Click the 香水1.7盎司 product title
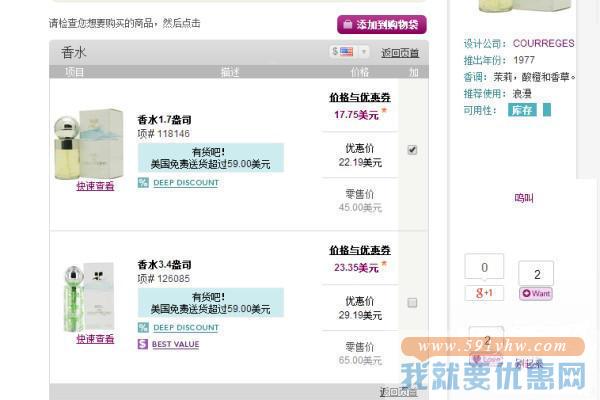600x400 pixels. click(x=165, y=120)
